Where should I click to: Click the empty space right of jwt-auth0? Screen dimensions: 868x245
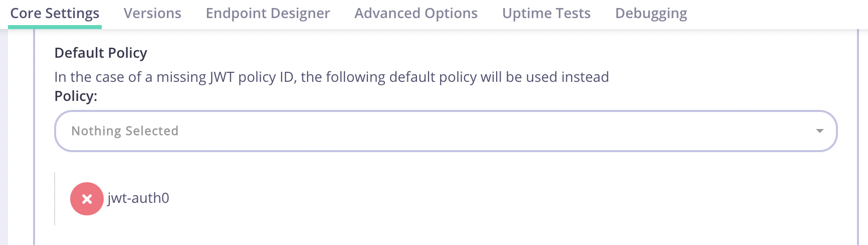tap(451, 198)
